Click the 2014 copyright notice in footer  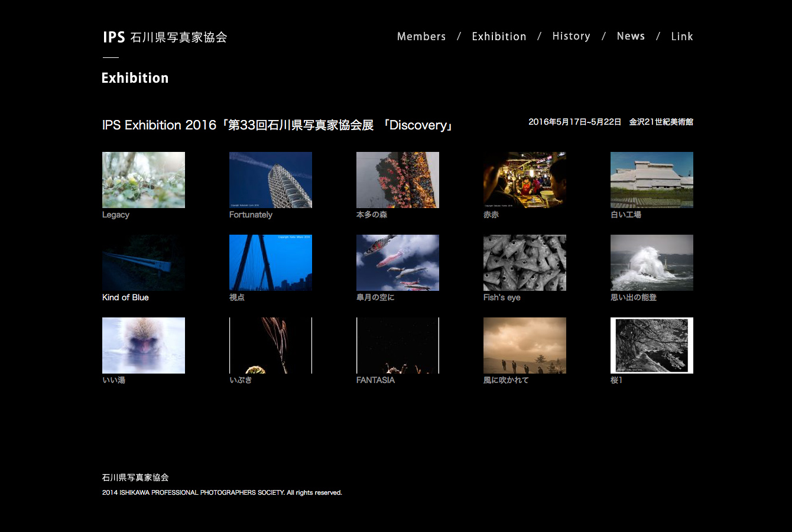[222, 492]
